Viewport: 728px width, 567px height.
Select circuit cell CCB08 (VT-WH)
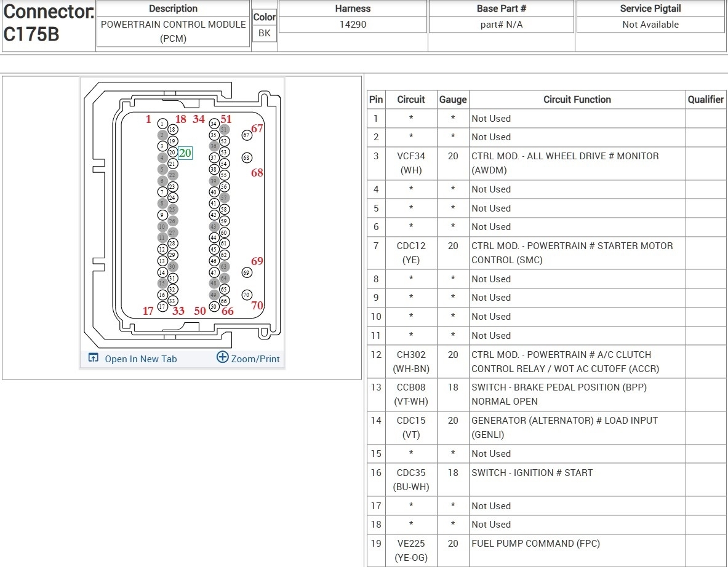click(411, 394)
